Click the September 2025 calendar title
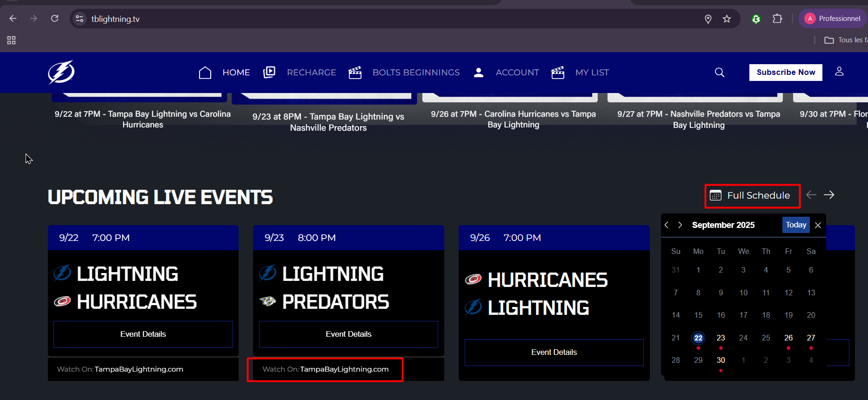Image resolution: width=868 pixels, height=400 pixels. [x=723, y=225]
